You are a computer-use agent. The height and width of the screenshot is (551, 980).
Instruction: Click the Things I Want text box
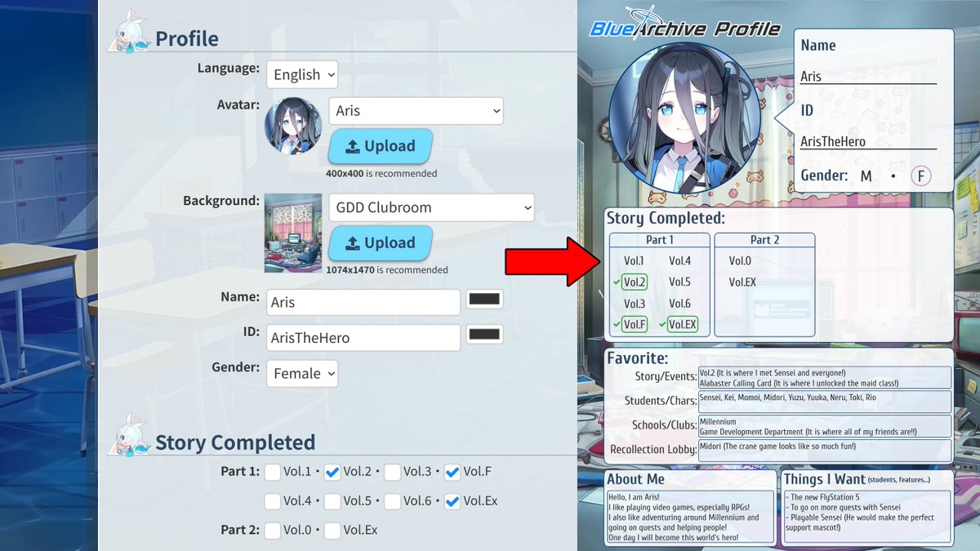866,516
